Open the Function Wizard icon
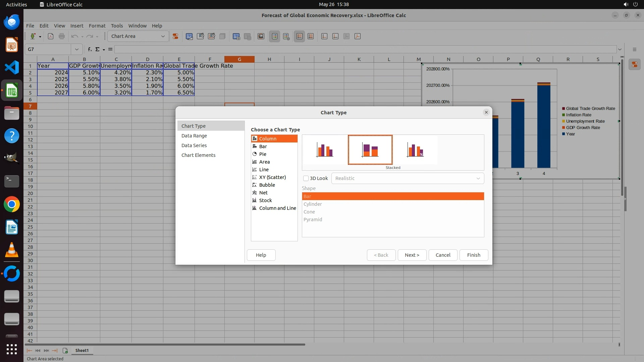Image resolution: width=644 pixels, height=362 pixels. coord(90,49)
